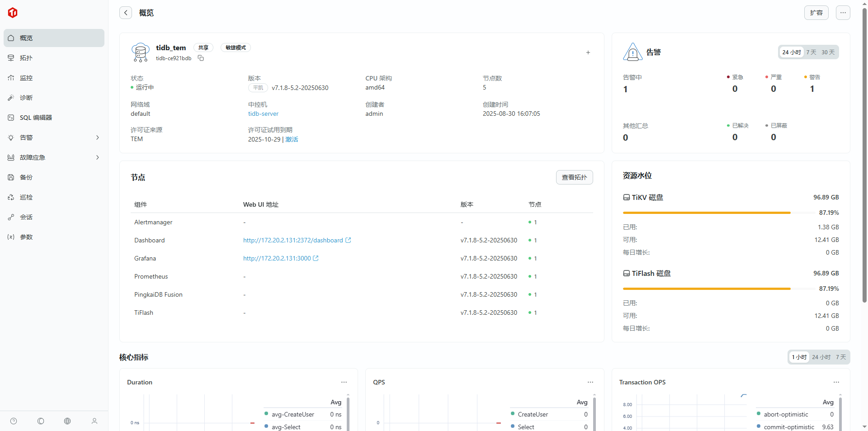
Task: Open the more options menu beside 扩容
Action: (843, 13)
